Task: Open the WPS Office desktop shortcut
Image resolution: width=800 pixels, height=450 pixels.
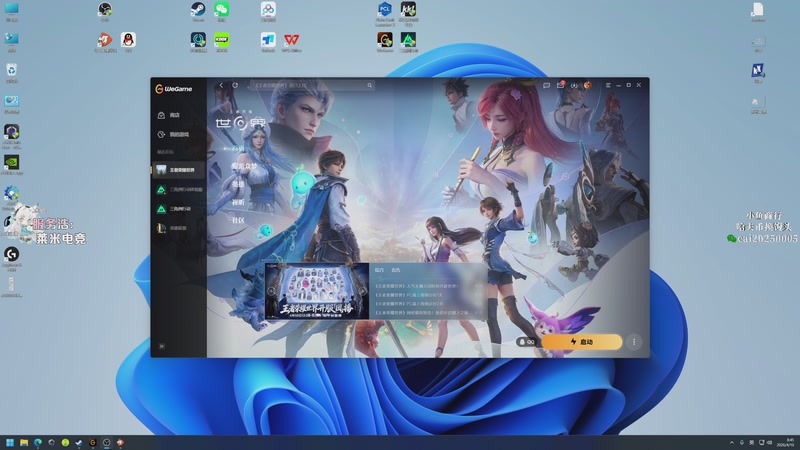Action: tap(291, 40)
